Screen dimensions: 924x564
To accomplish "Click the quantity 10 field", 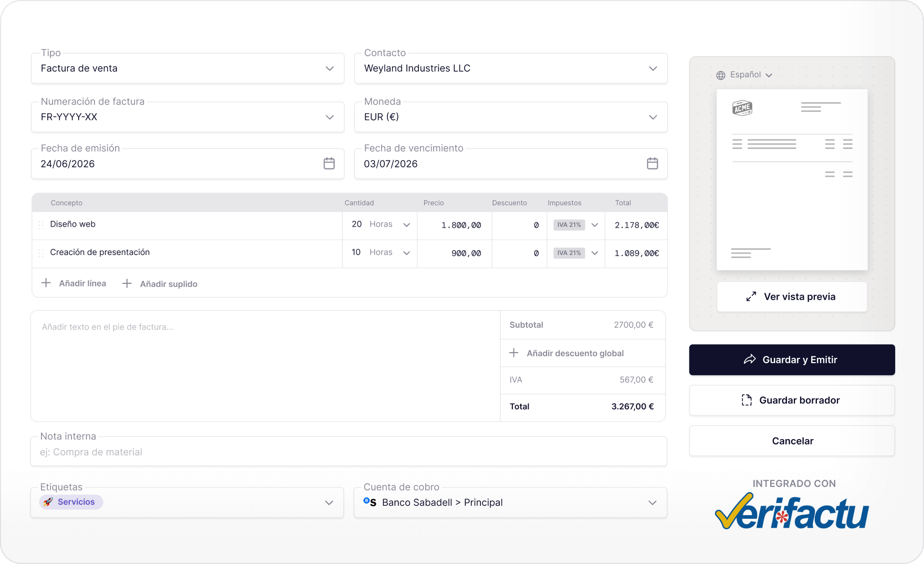I will pos(356,253).
